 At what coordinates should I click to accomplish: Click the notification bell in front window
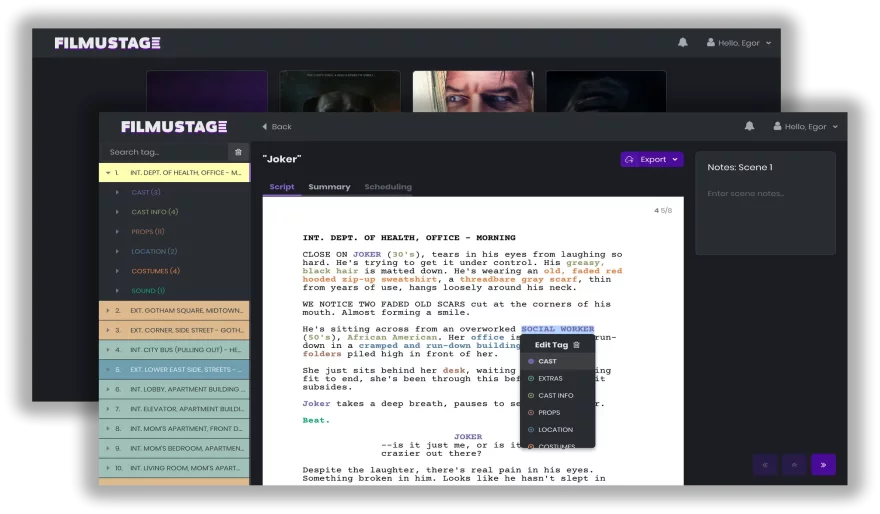pyautogui.click(x=749, y=126)
